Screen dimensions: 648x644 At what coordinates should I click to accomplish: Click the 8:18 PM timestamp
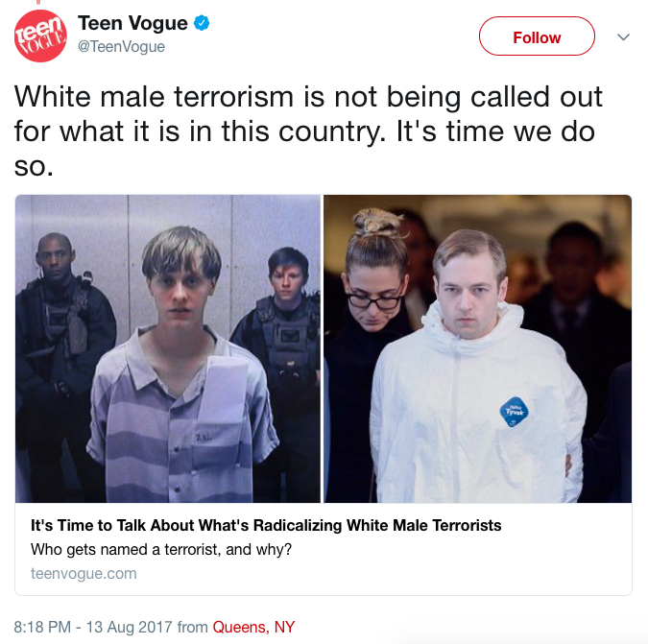tap(42, 627)
